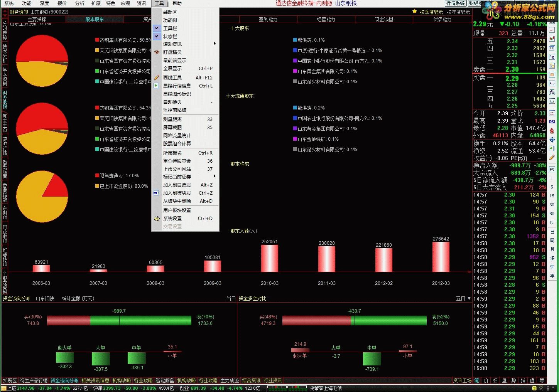Click the F10 company info icon
Viewport: 559px width, 392px height.
(x=552, y=57)
